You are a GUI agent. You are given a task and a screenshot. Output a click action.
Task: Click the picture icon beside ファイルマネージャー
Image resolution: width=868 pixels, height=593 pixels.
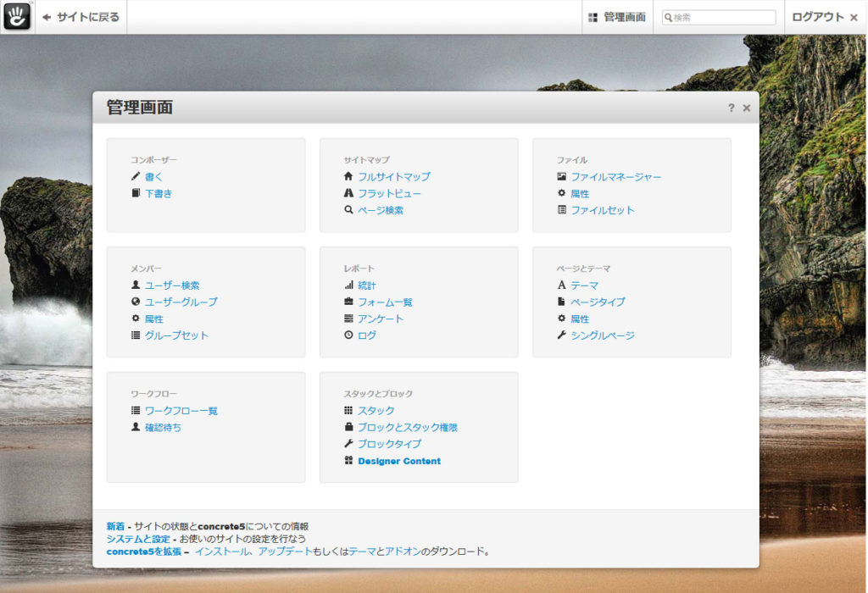[561, 177]
